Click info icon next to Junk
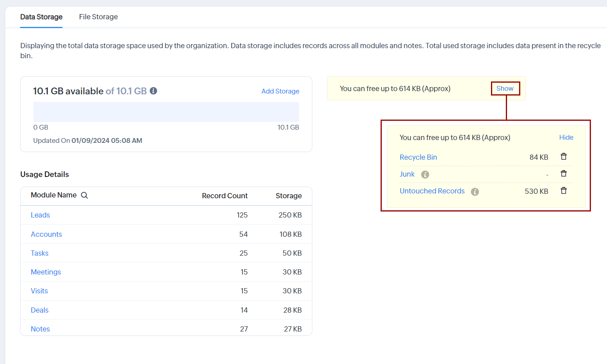Viewport: 607px width, 364px height. (x=425, y=175)
